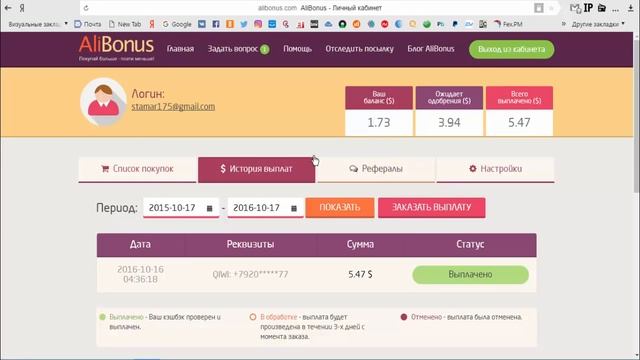Click the payout date 2016-10-16 cell

[140, 274]
